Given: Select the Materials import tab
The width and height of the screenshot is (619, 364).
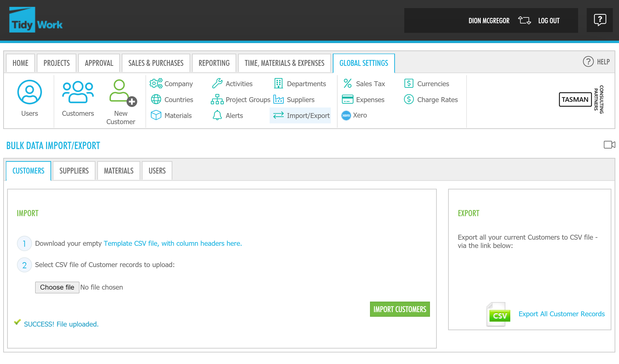Looking at the screenshot, I should coord(119,171).
